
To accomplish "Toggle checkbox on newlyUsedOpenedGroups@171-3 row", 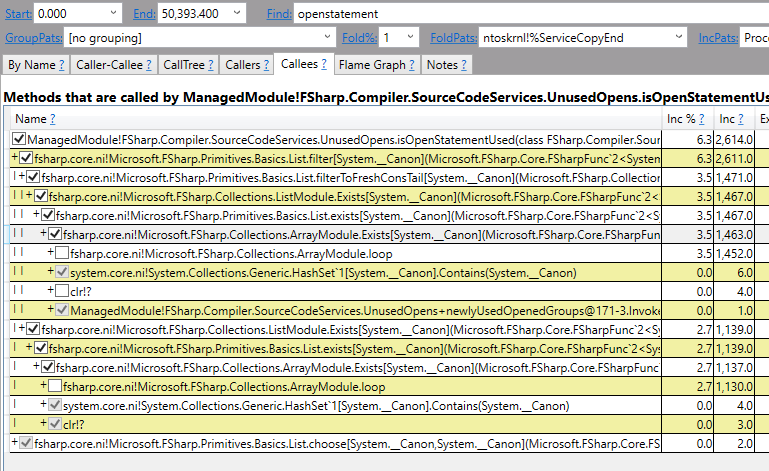I will tap(62, 310).
